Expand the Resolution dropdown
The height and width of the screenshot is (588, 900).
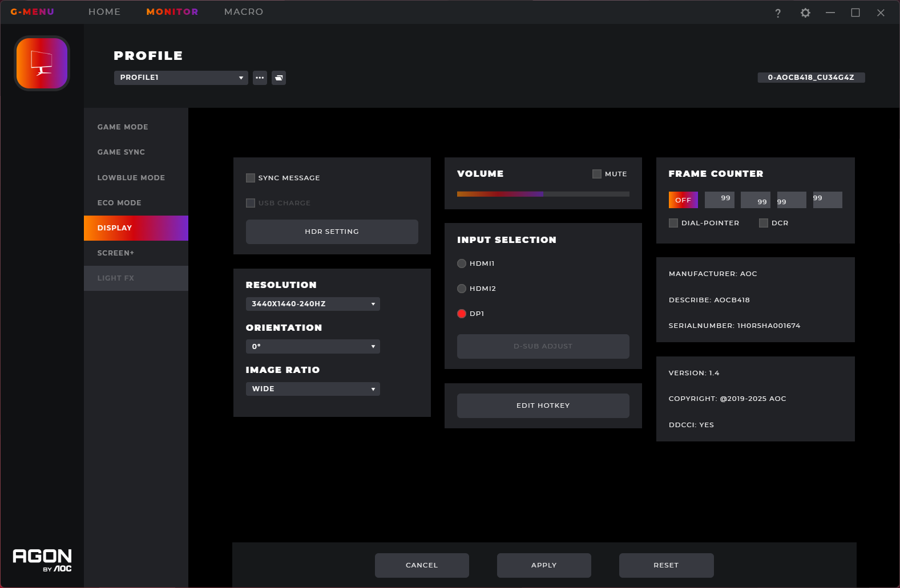click(313, 304)
